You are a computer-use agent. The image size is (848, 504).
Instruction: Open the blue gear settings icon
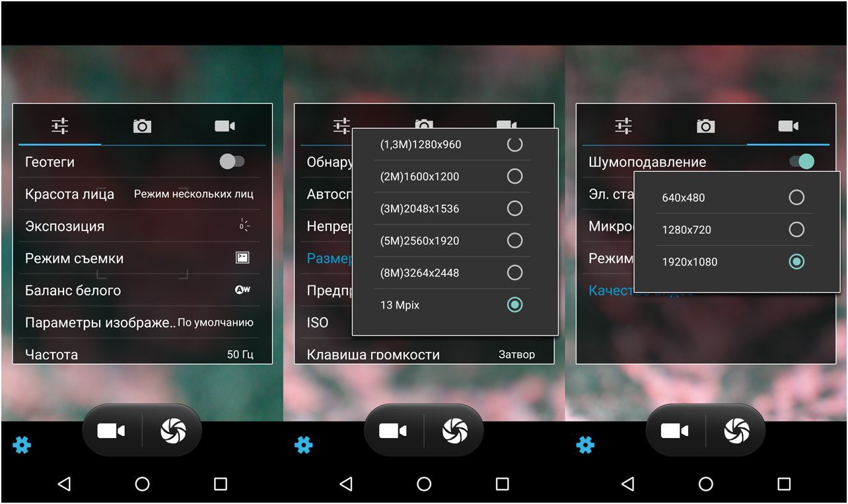click(x=22, y=445)
